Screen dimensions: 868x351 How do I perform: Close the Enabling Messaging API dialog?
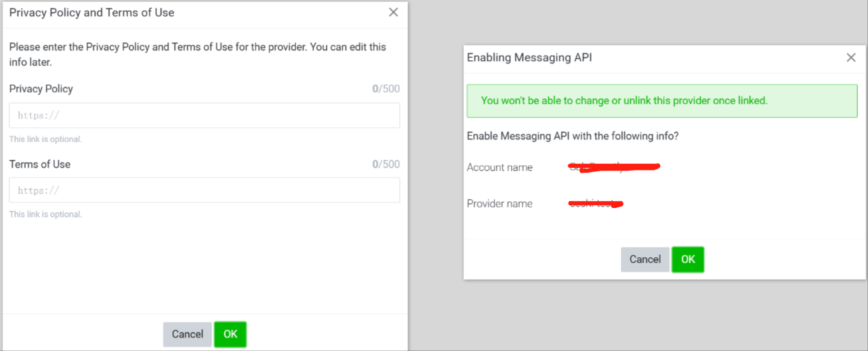click(851, 58)
